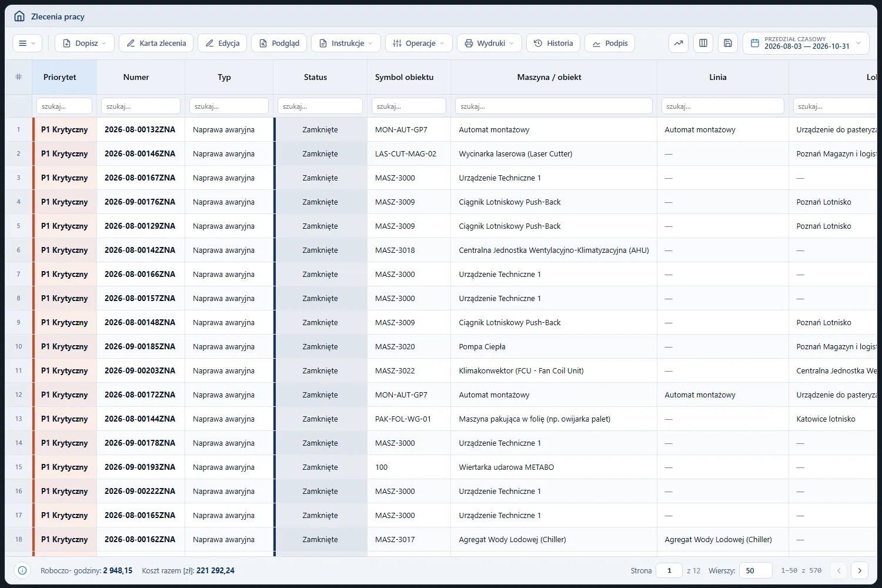Expand the Operacje menu
This screenshot has height=588, width=882.
click(x=419, y=43)
